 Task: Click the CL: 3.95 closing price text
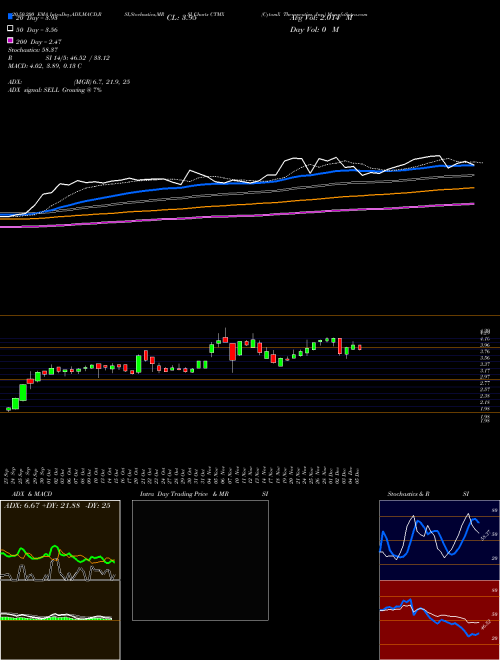(181, 18)
